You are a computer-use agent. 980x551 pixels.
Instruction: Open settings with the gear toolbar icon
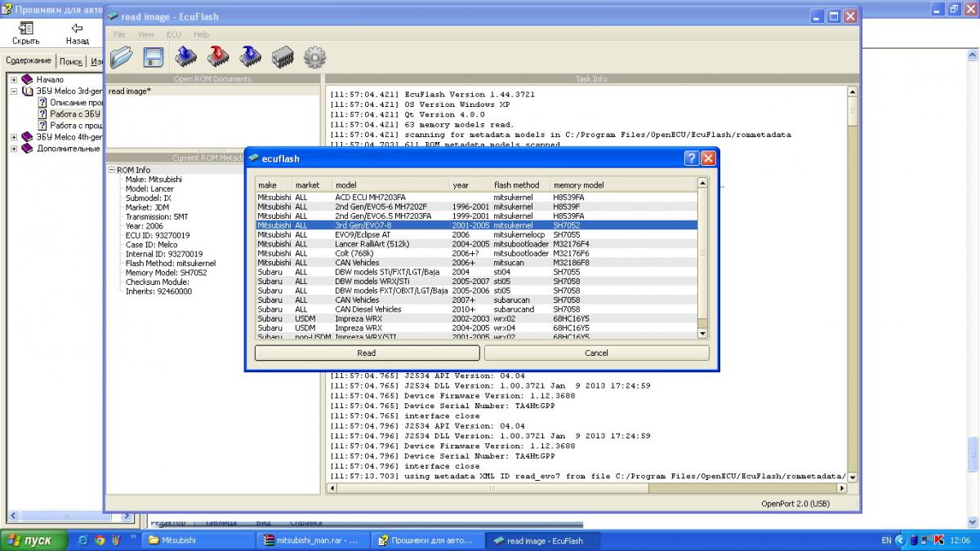coord(314,56)
